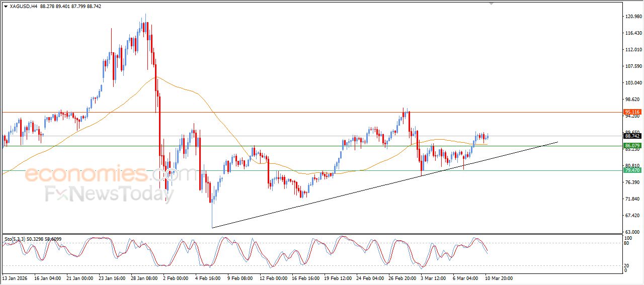The image size is (644, 285).
Task: Click the 10 Mar 20:00 time label
Action: [x=499, y=278]
